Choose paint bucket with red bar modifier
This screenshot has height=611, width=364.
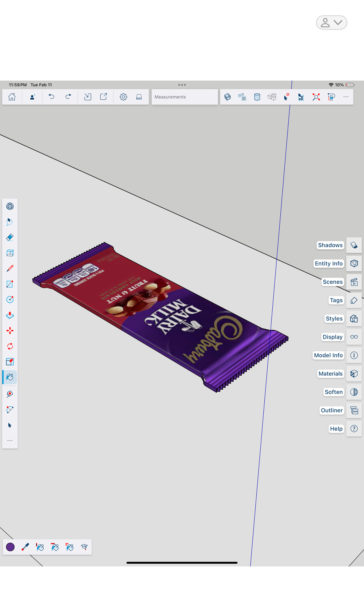click(55, 547)
